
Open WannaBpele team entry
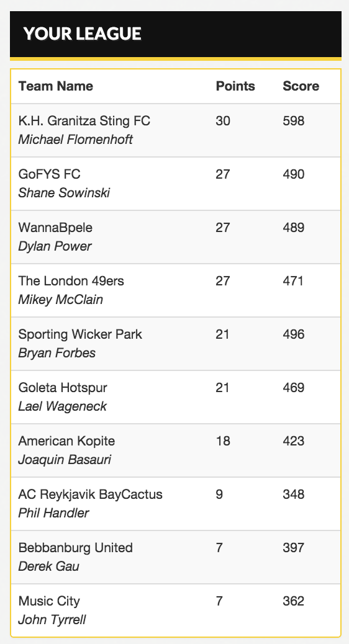click(55, 228)
